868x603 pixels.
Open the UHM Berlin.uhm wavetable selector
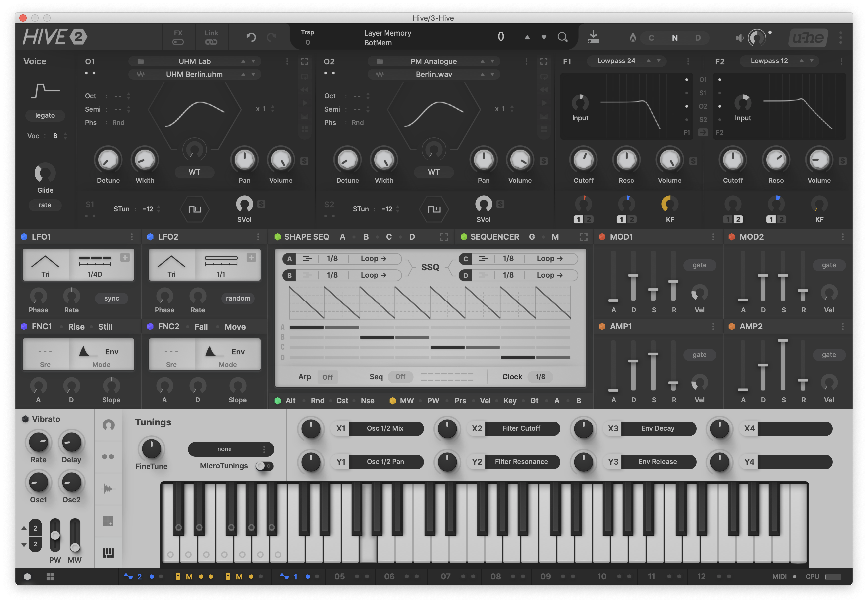(x=194, y=74)
